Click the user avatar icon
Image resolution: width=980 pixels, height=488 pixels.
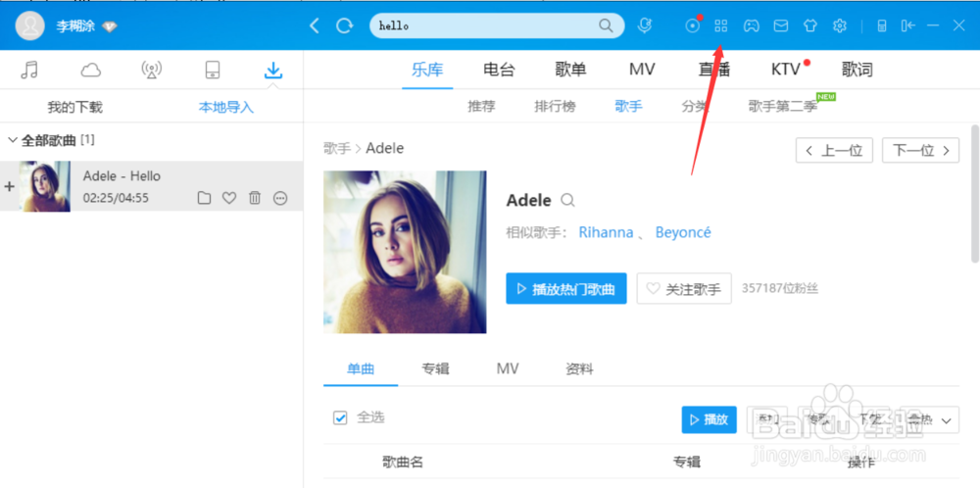click(x=29, y=25)
